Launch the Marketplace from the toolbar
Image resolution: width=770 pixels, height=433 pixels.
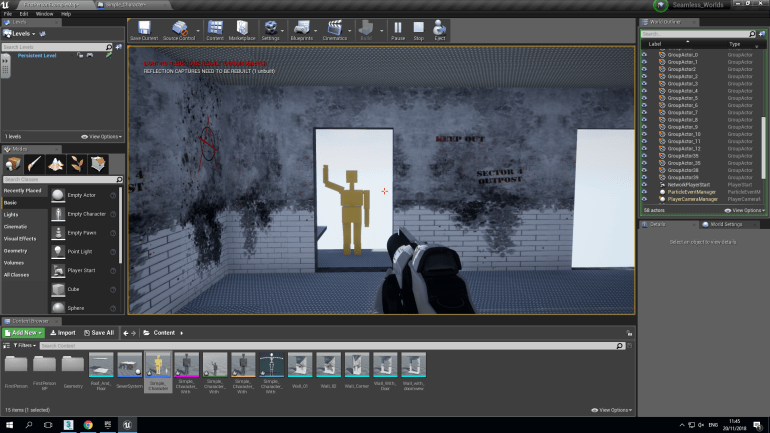point(242,30)
